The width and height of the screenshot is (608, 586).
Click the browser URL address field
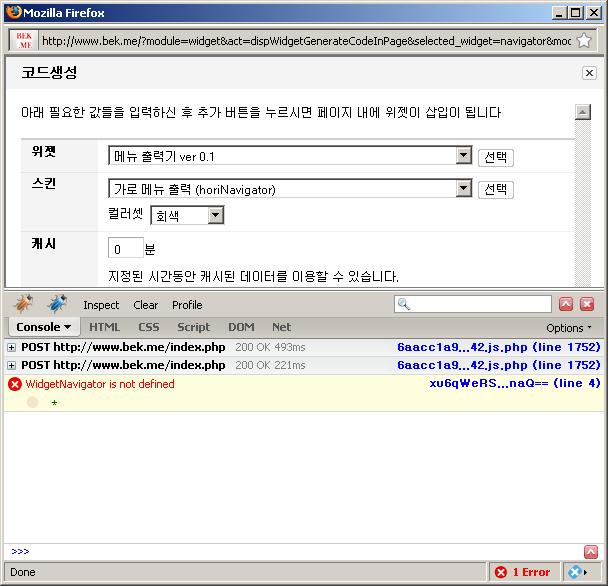306,41
